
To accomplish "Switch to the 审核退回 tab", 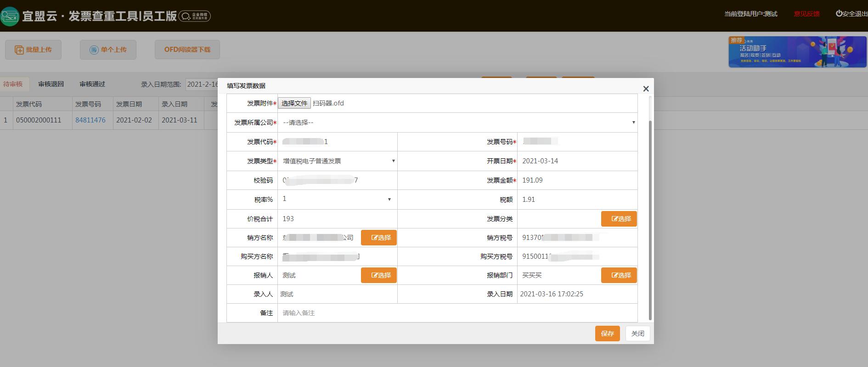I will (x=51, y=84).
